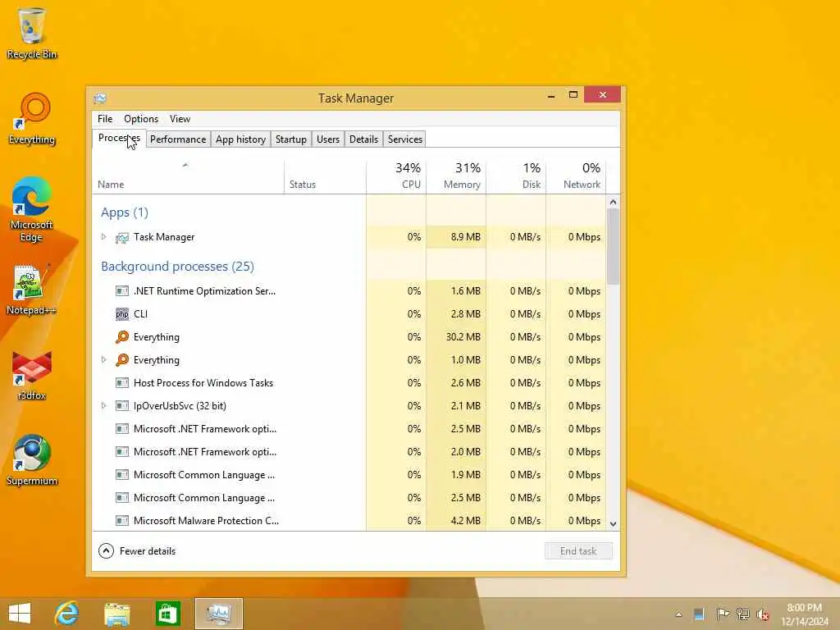Sort by Disk usage column header
The image size is (840, 630).
[x=517, y=177]
